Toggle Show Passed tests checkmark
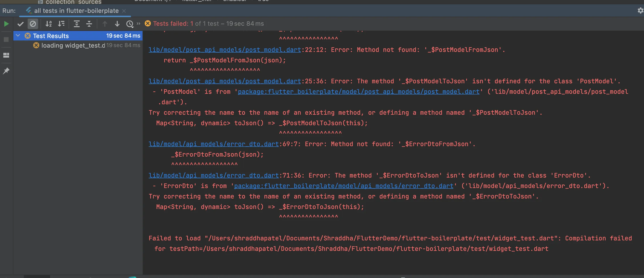Image resolution: width=644 pixels, height=278 pixels. (20, 24)
